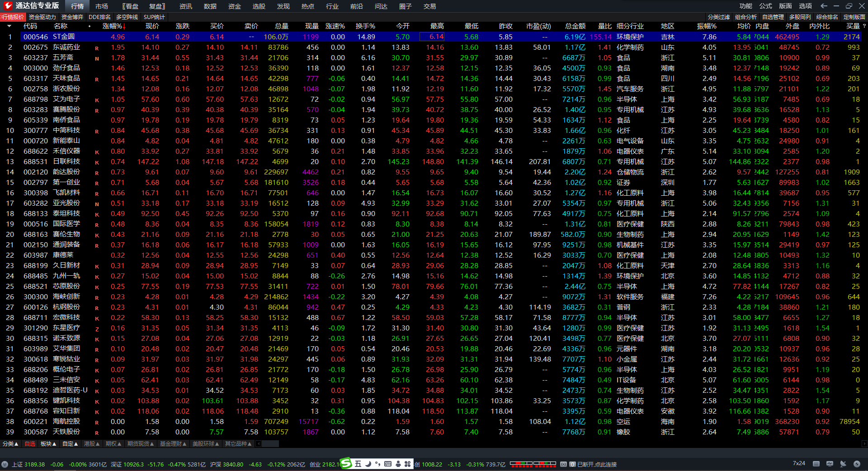Toggle Sogou moon half-width mode icon
868x471 pixels.
pyautogui.click(x=368, y=464)
